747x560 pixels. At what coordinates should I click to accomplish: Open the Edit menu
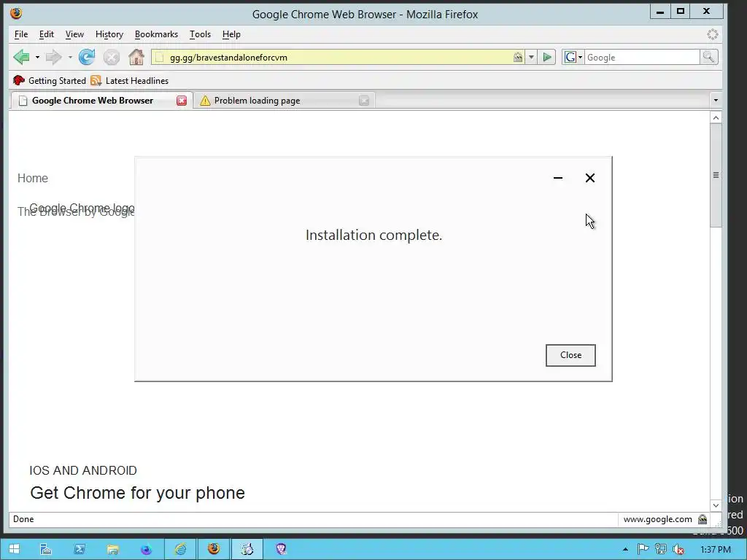coord(46,34)
